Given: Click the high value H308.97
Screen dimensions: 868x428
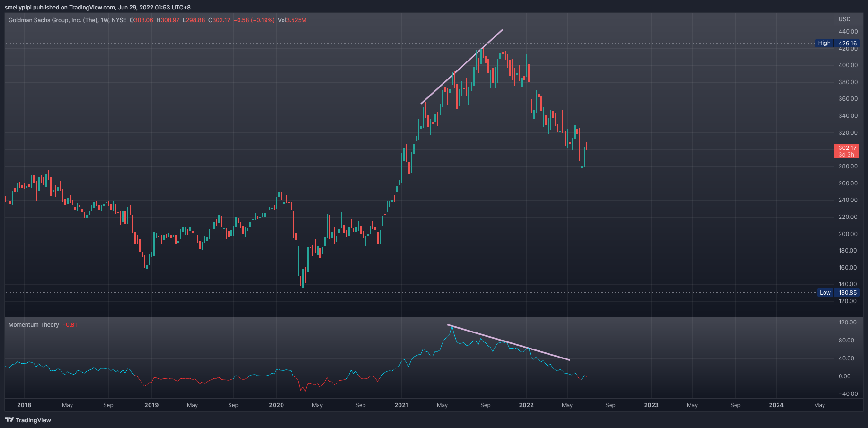Looking at the screenshot, I should coord(168,20).
